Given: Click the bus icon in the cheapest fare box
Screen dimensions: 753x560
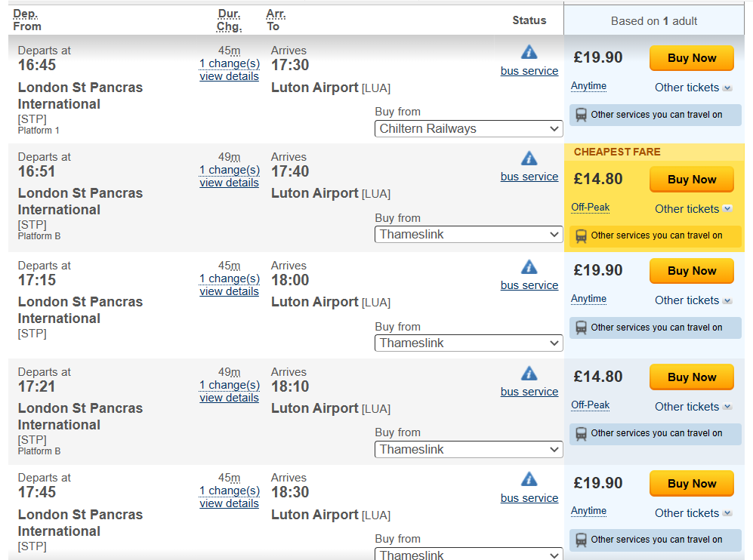Looking at the screenshot, I should click(582, 235).
